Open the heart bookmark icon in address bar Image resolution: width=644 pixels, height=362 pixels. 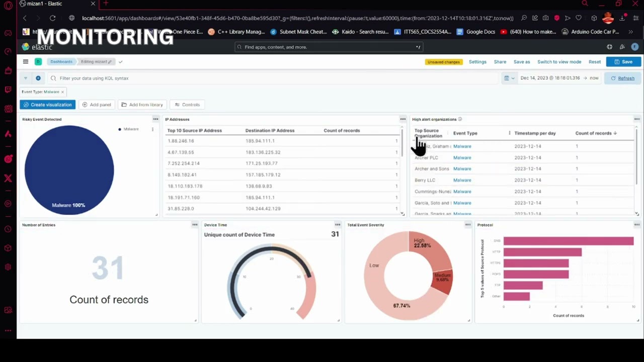579,18
